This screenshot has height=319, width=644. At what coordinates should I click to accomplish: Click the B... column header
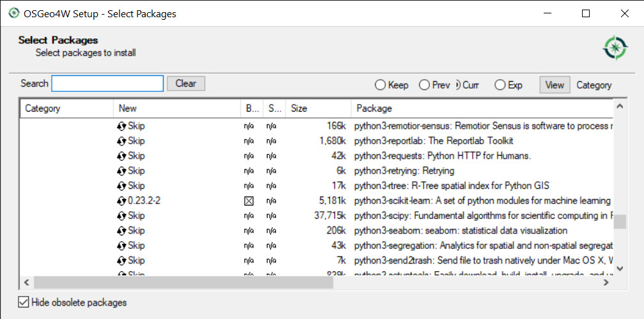tap(252, 108)
